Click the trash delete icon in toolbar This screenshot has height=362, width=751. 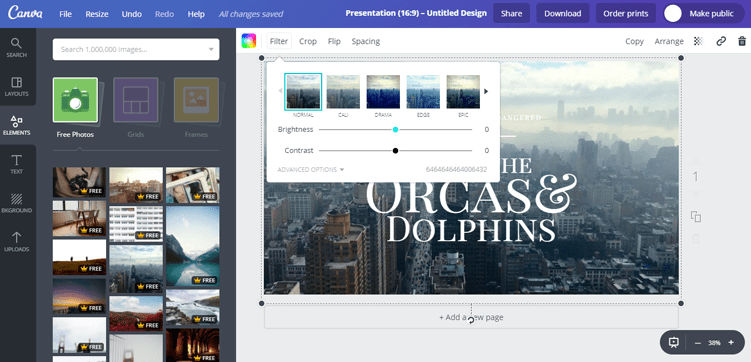tap(742, 41)
